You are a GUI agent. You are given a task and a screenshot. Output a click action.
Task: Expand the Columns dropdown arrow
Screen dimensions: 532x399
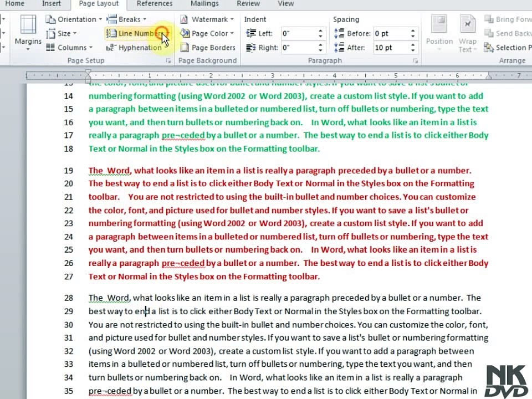[x=91, y=48]
